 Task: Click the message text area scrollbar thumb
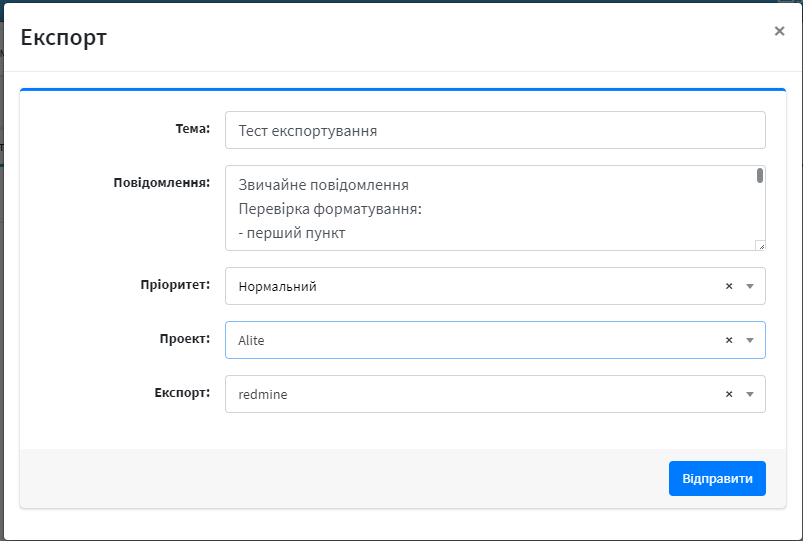pos(760,177)
